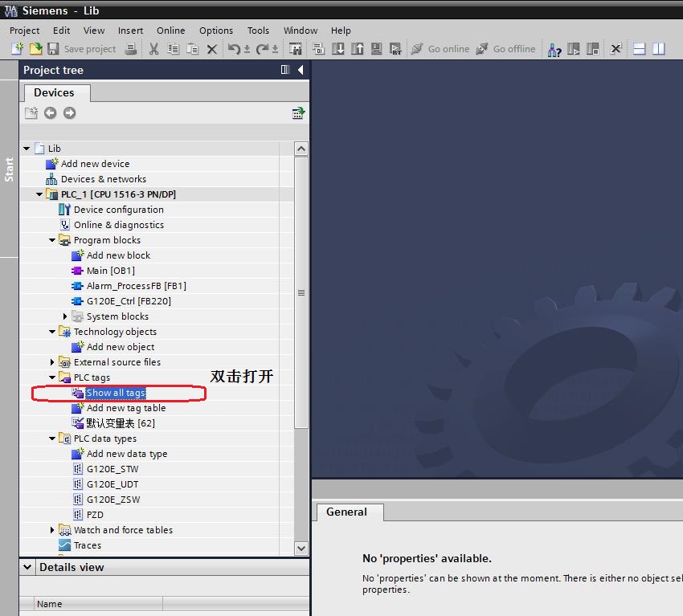This screenshot has height=616, width=683.
Task: Click project tree scrollbar down arrow
Action: [x=301, y=548]
